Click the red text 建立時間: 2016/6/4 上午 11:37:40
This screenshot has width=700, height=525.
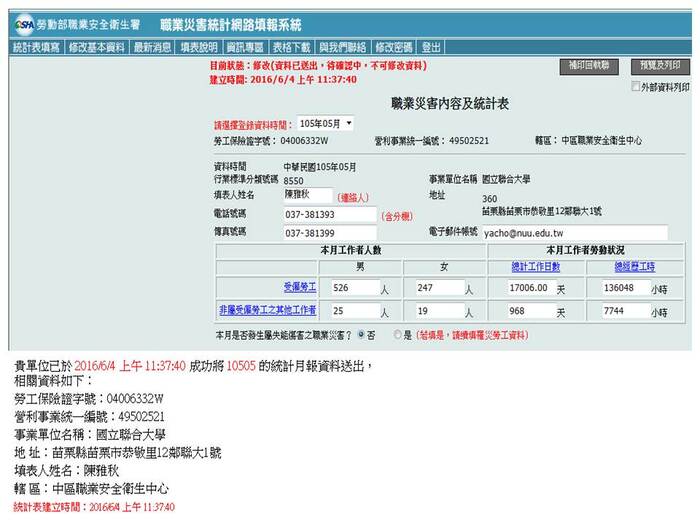[283, 80]
